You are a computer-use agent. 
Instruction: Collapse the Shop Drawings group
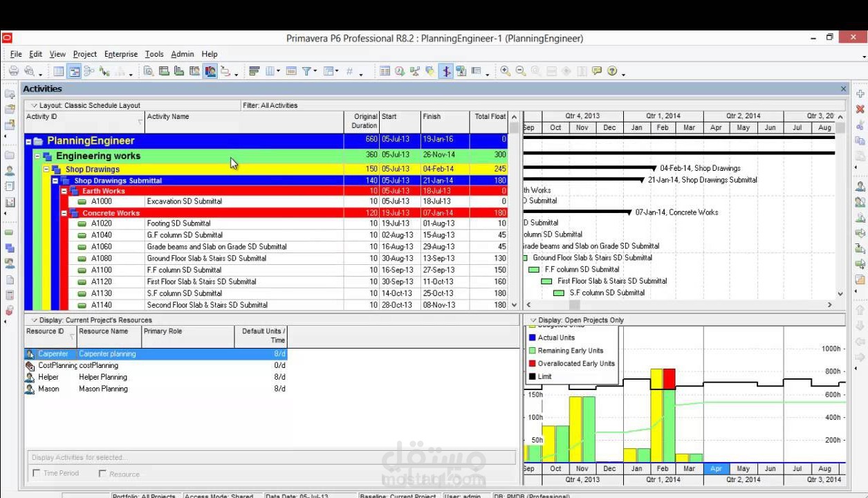(47, 169)
